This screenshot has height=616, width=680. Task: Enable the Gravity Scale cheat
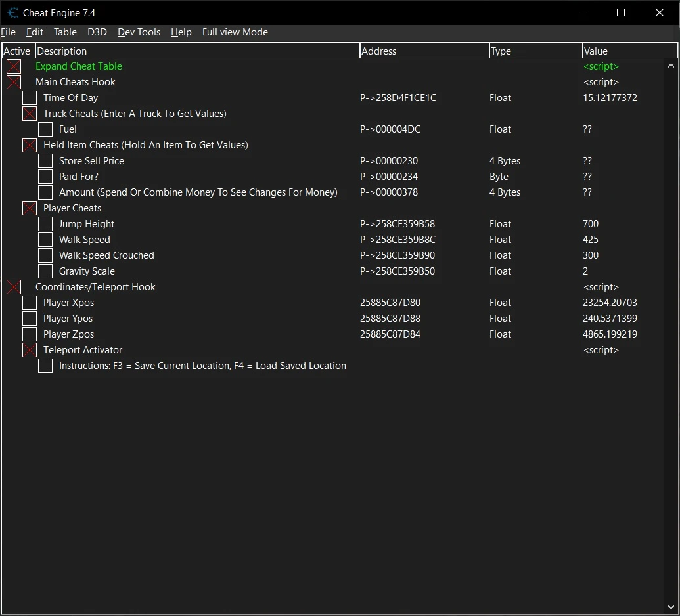45,271
